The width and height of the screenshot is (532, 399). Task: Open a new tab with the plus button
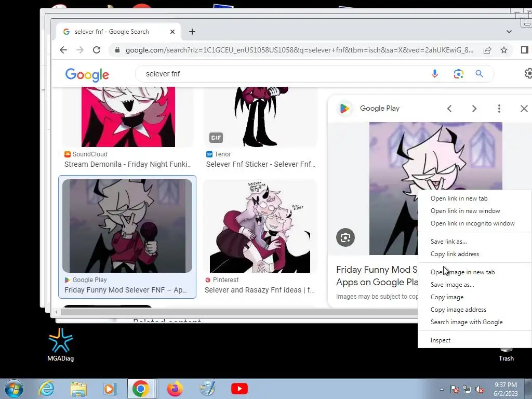click(192, 32)
